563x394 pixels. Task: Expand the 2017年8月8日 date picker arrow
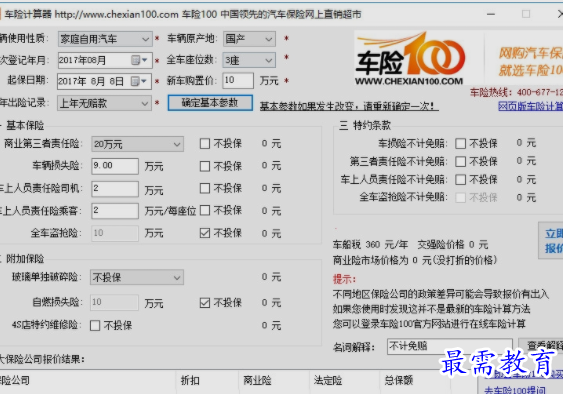[x=144, y=81]
